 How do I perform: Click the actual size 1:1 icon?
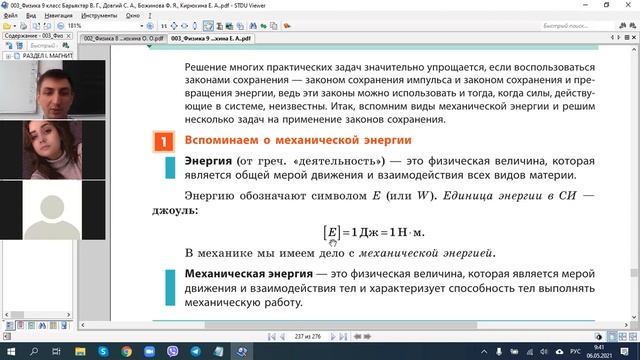point(164,26)
